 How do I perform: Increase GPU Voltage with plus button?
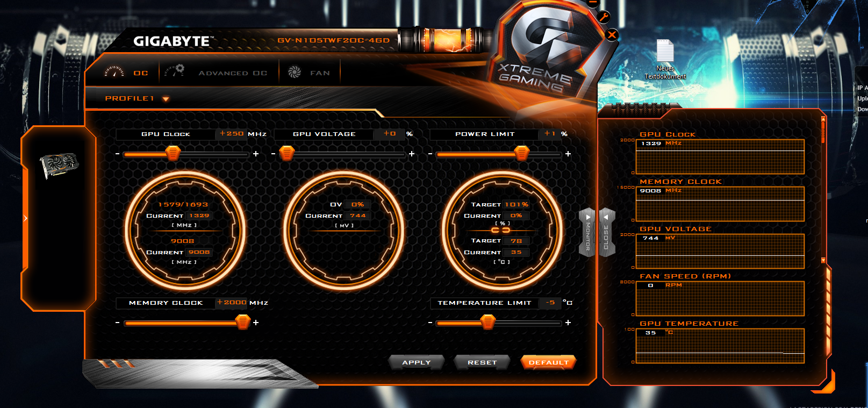[x=412, y=154]
